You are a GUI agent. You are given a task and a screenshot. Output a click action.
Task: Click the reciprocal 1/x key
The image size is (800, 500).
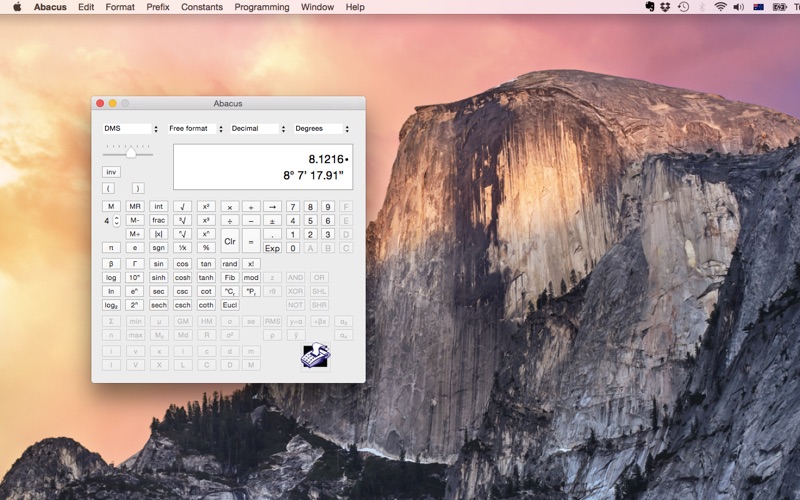point(182,248)
